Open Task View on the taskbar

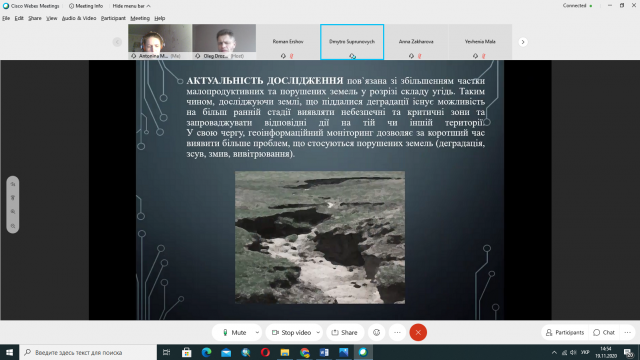(x=167, y=352)
